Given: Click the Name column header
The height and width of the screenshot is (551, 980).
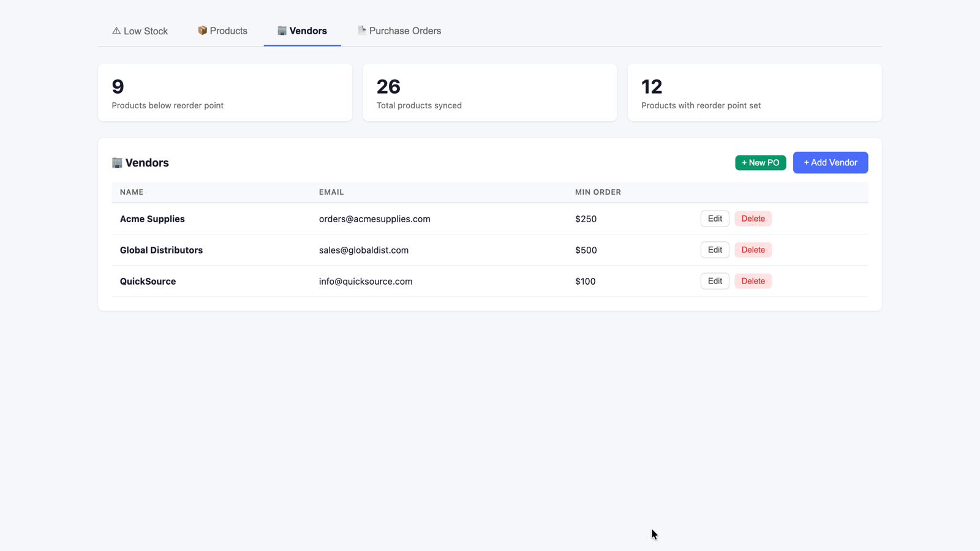Looking at the screenshot, I should click(x=132, y=192).
